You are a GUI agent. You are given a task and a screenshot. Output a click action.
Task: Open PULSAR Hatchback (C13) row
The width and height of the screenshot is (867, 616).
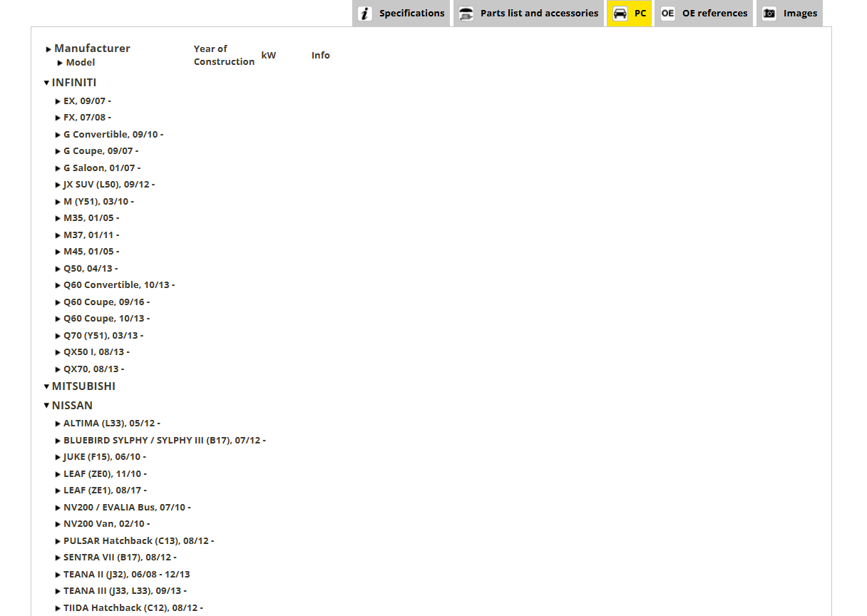click(138, 540)
